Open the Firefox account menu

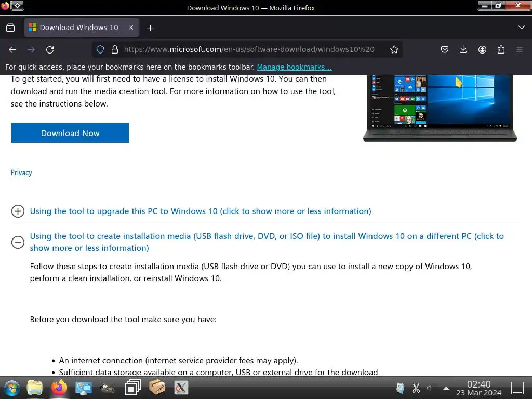point(482,49)
